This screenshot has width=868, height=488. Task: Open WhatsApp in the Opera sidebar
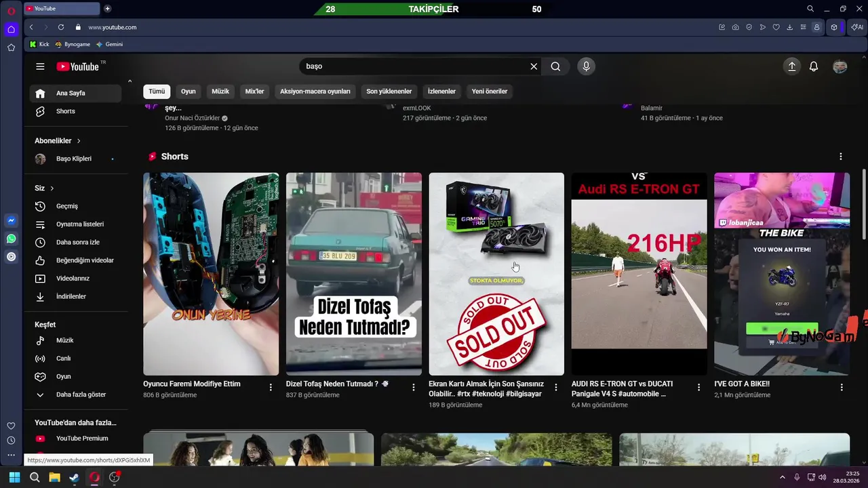pos(11,239)
